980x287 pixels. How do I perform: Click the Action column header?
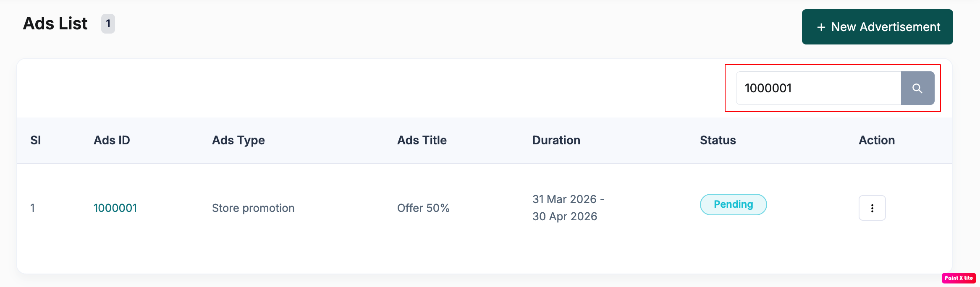[877, 140]
